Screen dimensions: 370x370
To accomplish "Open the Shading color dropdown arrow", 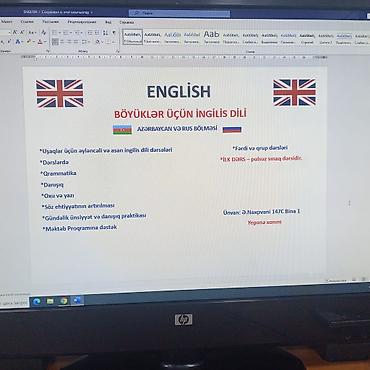I will pos(102,42).
